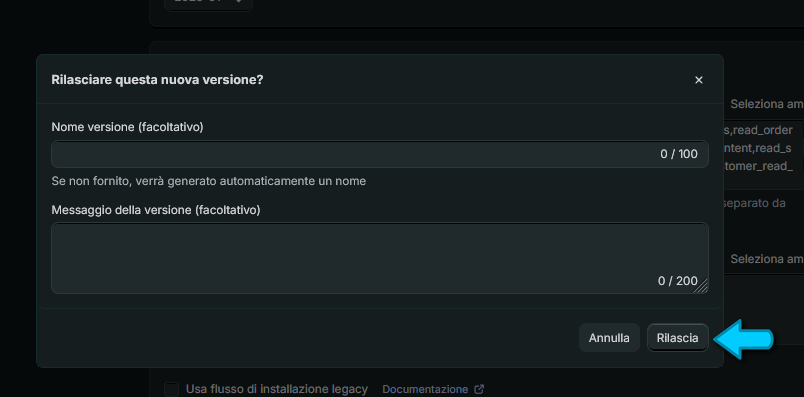Click the 0 / 100 character counter

(x=679, y=154)
